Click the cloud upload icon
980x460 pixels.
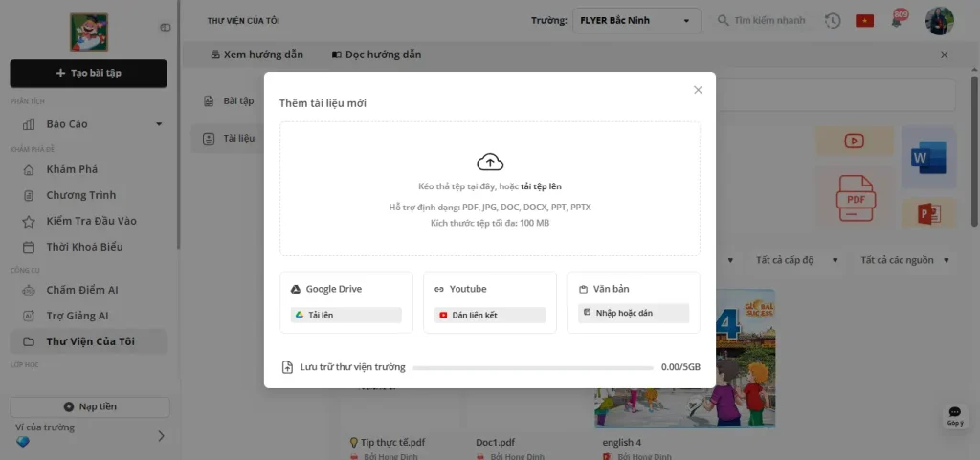click(x=489, y=162)
